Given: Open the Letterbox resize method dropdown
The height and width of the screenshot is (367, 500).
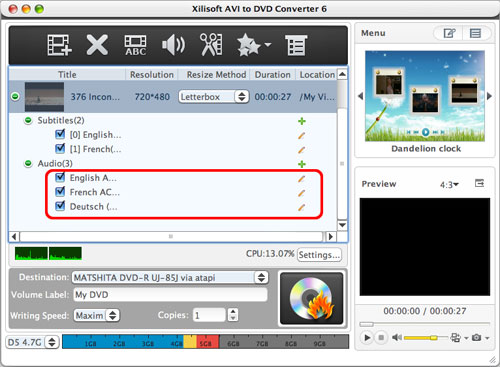Looking at the screenshot, I should 213,97.
